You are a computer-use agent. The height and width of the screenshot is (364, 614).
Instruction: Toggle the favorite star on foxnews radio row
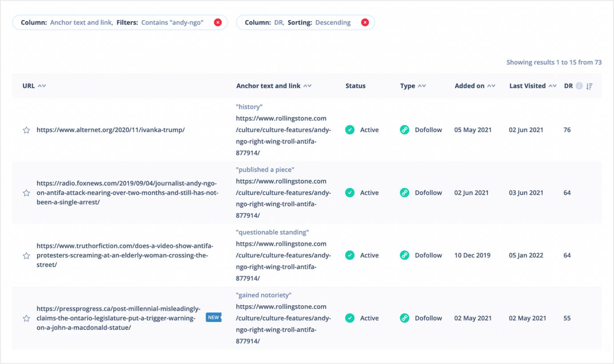pyautogui.click(x=26, y=193)
